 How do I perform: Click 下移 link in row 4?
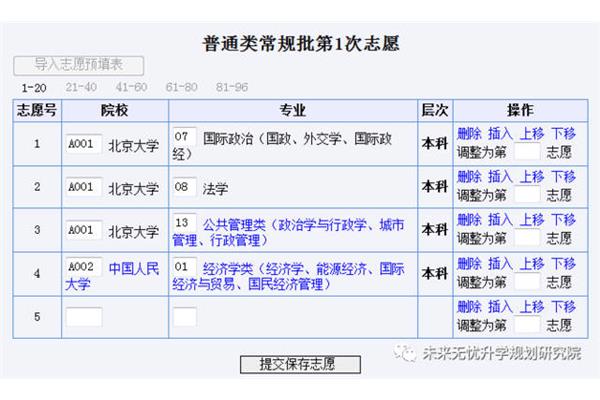pyautogui.click(x=563, y=263)
